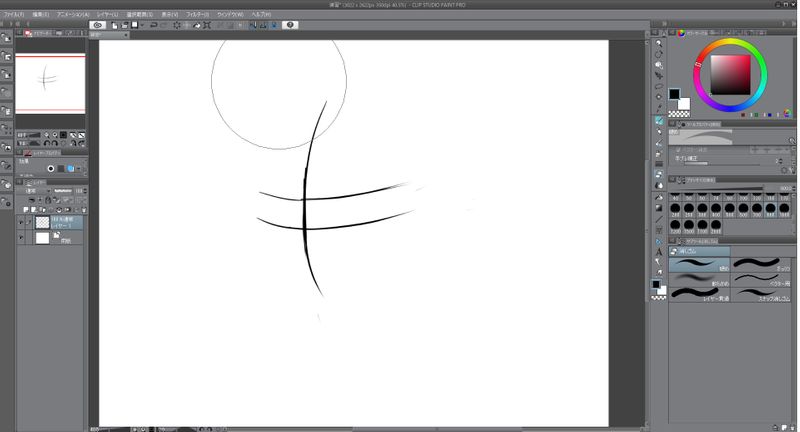800x432 pixels.
Task: Toggle visibility of layer 1
Action: (x=22, y=222)
